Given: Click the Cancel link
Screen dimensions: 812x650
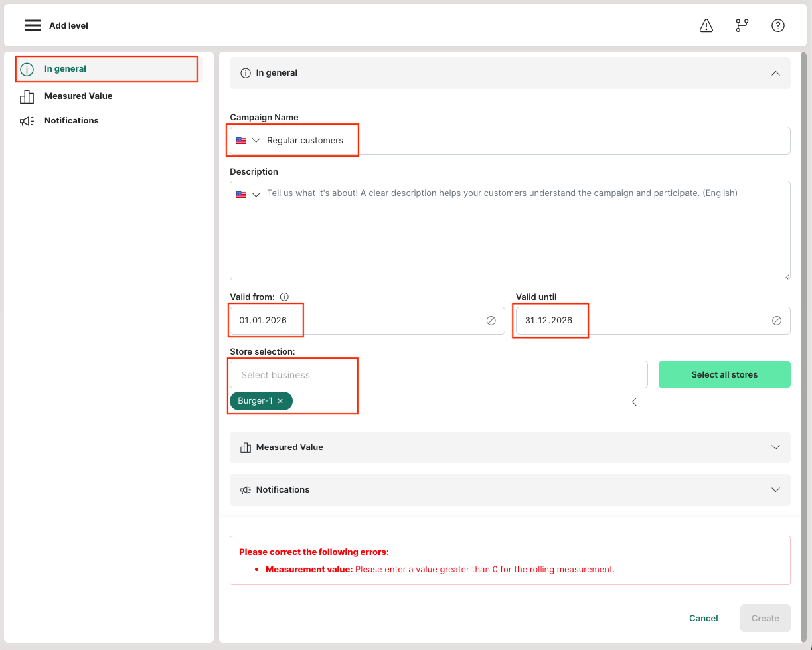Looking at the screenshot, I should [703, 618].
